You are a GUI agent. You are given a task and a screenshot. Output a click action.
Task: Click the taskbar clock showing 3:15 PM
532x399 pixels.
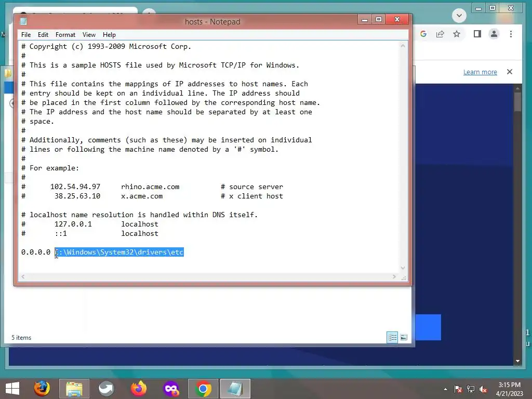509,389
